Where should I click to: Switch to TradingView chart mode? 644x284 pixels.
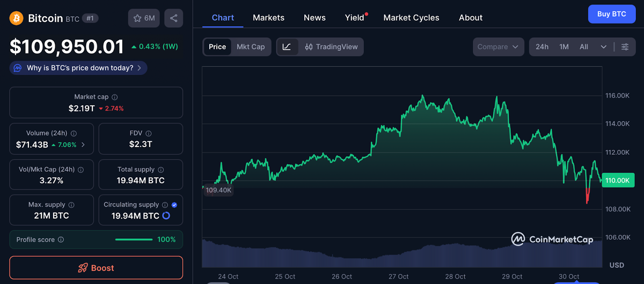click(x=331, y=47)
